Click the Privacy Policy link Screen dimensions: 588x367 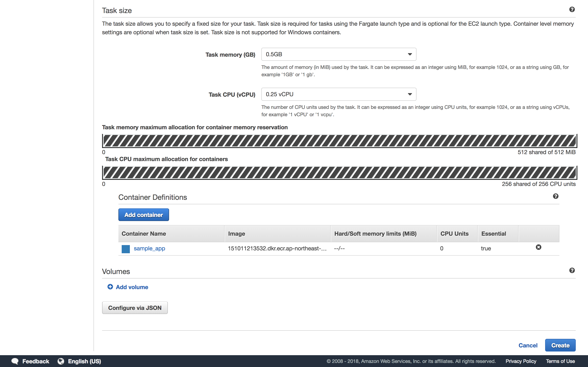click(x=521, y=361)
